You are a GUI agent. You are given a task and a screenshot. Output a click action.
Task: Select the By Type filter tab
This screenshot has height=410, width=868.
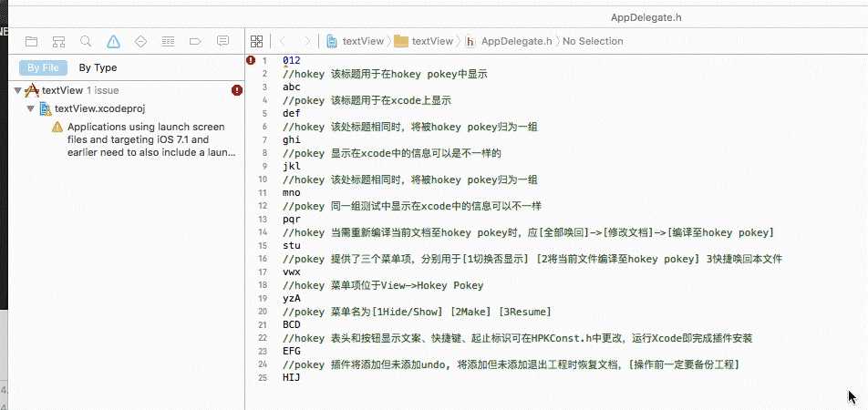98,67
